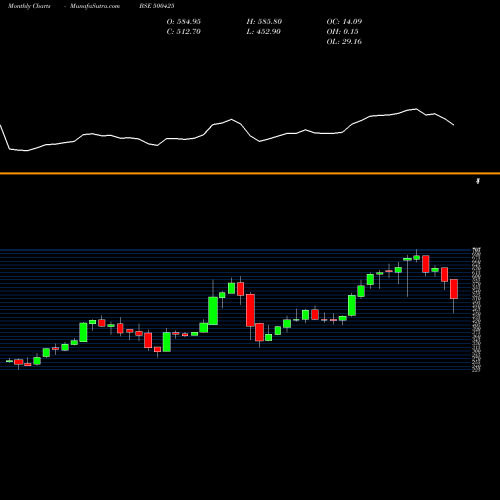Screen dimensions: 500x500
Task: Select the 'OL: 29.16' value
Action: click(344, 42)
